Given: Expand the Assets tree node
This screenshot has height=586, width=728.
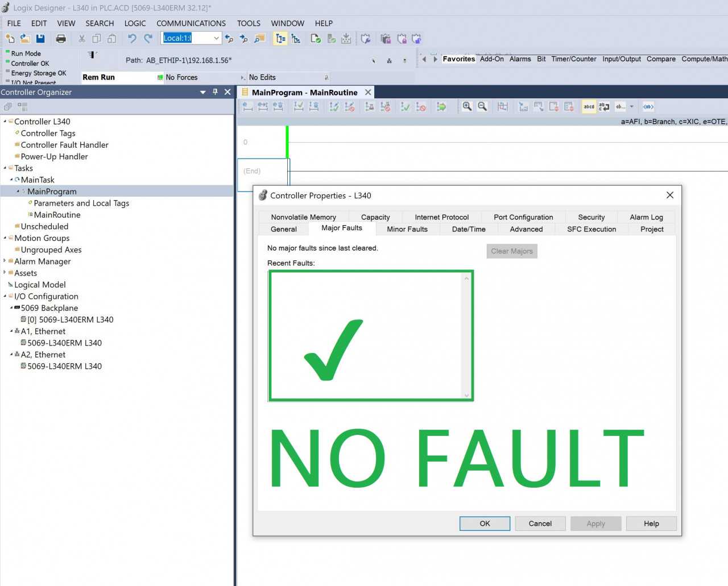Looking at the screenshot, I should click(x=5, y=273).
